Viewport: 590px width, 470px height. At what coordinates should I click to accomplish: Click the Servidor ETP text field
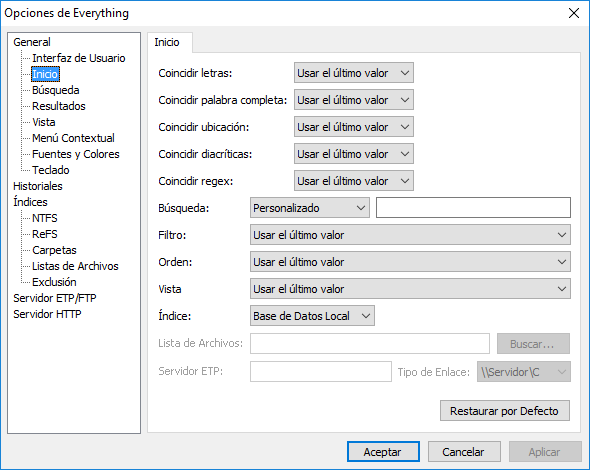point(321,372)
